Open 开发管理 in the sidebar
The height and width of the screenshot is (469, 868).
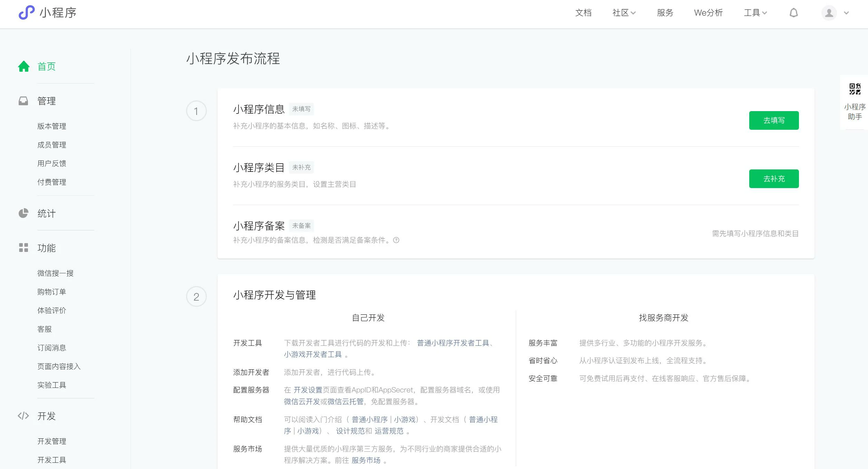(x=52, y=441)
